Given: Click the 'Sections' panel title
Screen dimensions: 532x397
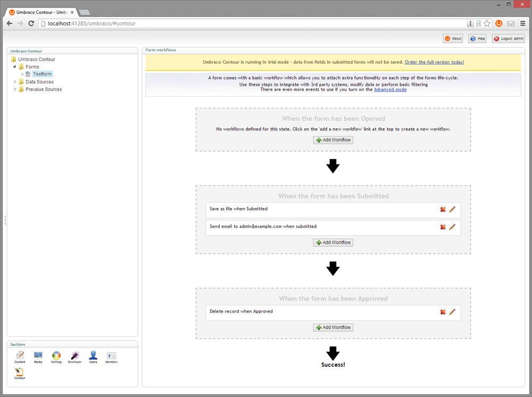Looking at the screenshot, I should pos(18,344).
